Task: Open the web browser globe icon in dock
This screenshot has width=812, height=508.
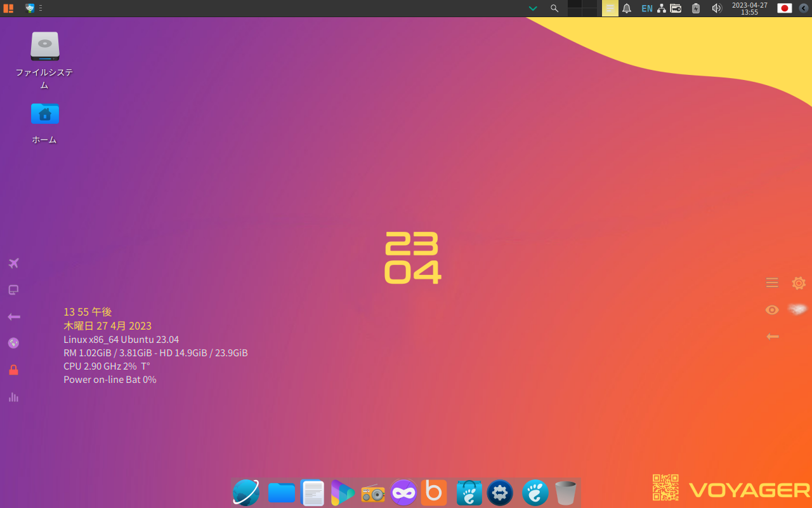Action: pyautogui.click(x=246, y=493)
